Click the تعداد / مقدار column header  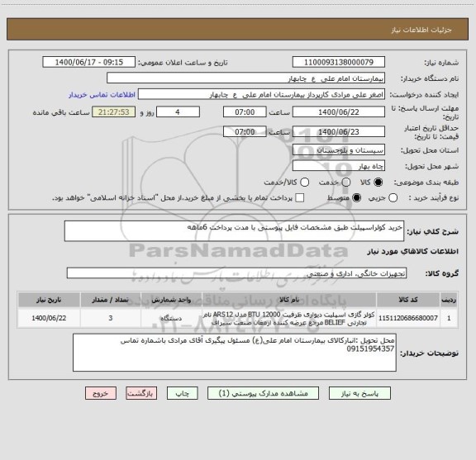pos(111,300)
